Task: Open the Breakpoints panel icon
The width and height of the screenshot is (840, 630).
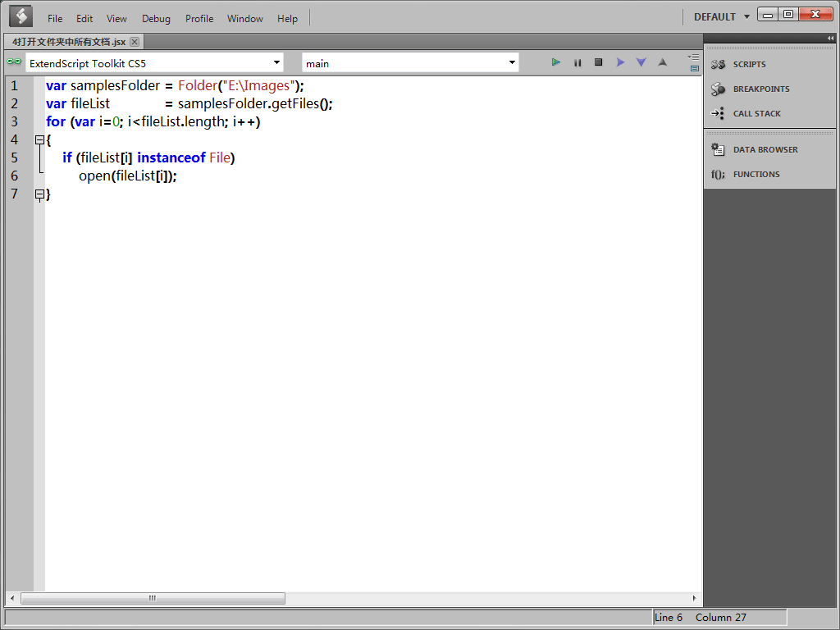Action: pos(718,89)
